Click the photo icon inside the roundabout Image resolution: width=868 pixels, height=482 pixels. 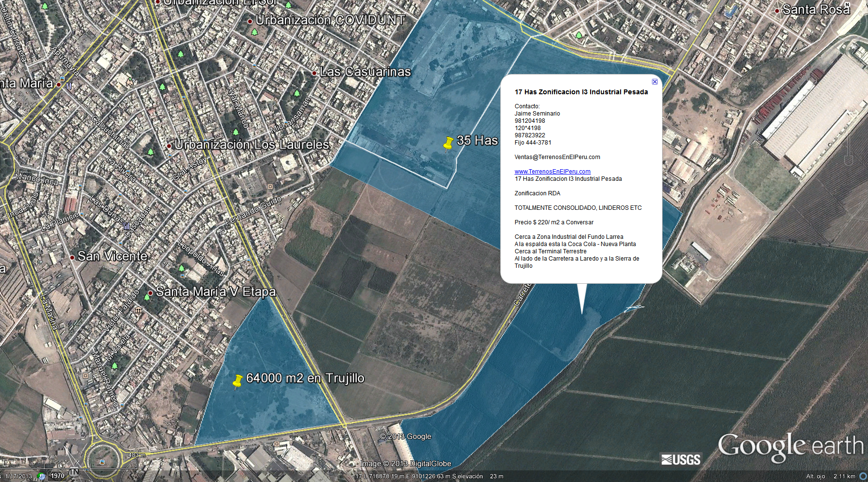(x=102, y=462)
